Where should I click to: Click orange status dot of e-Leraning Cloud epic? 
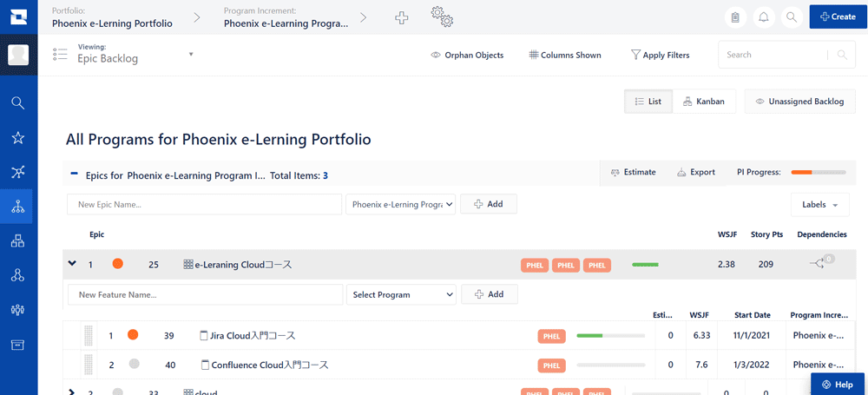point(117,264)
